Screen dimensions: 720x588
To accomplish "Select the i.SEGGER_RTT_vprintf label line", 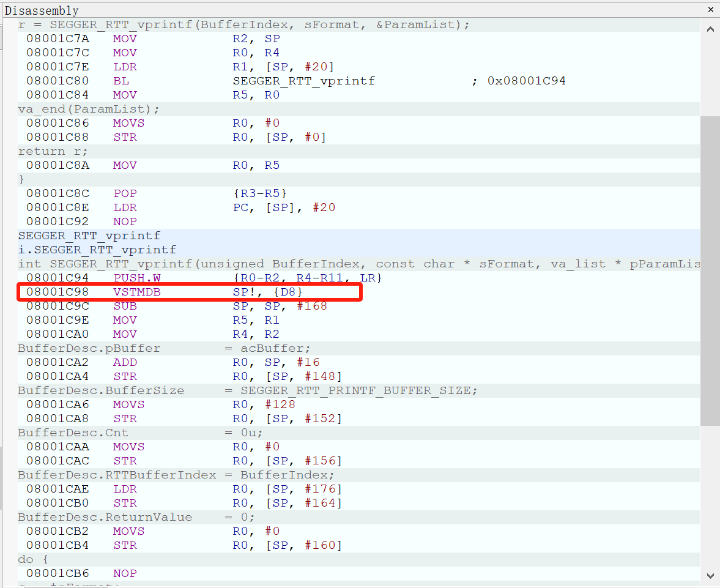I will click(97, 250).
